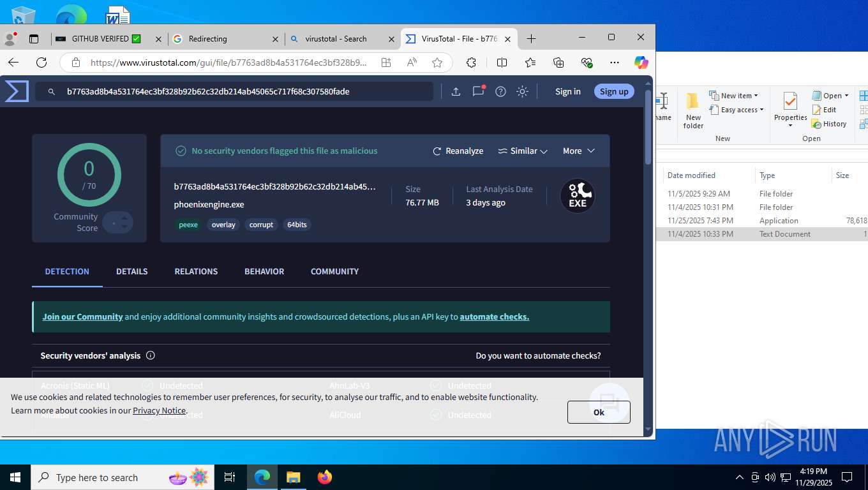This screenshot has height=490, width=868.
Task: Click the peexe tag
Action: (188, 225)
